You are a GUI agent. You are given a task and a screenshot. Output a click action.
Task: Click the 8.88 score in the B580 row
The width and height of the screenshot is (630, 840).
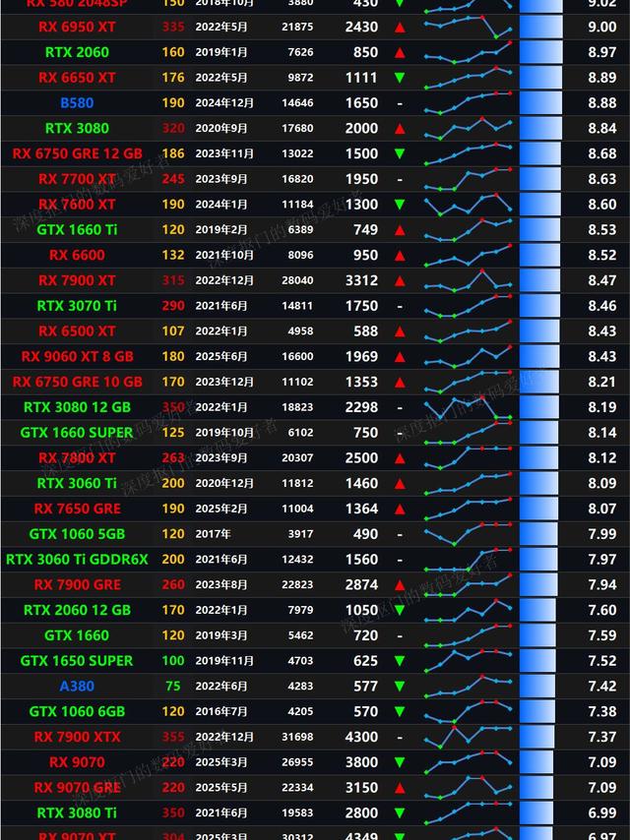602,103
